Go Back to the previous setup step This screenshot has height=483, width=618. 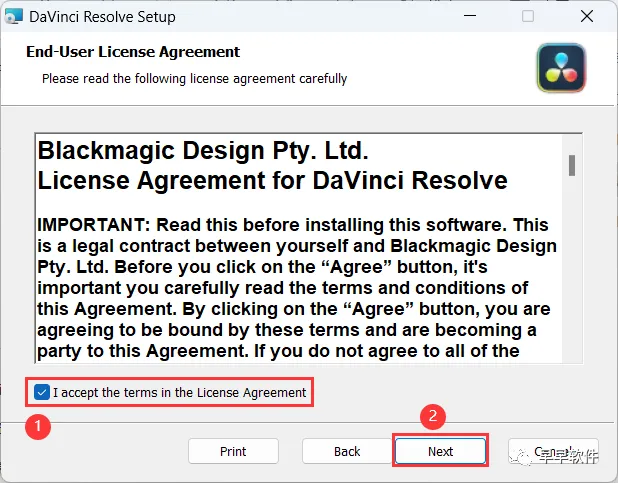pyautogui.click(x=347, y=451)
